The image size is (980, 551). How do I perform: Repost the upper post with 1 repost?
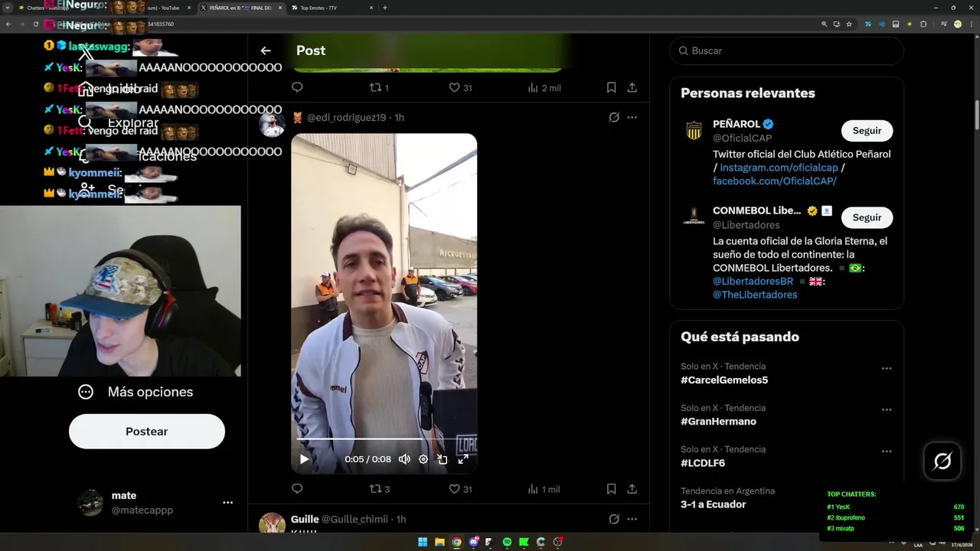point(380,88)
